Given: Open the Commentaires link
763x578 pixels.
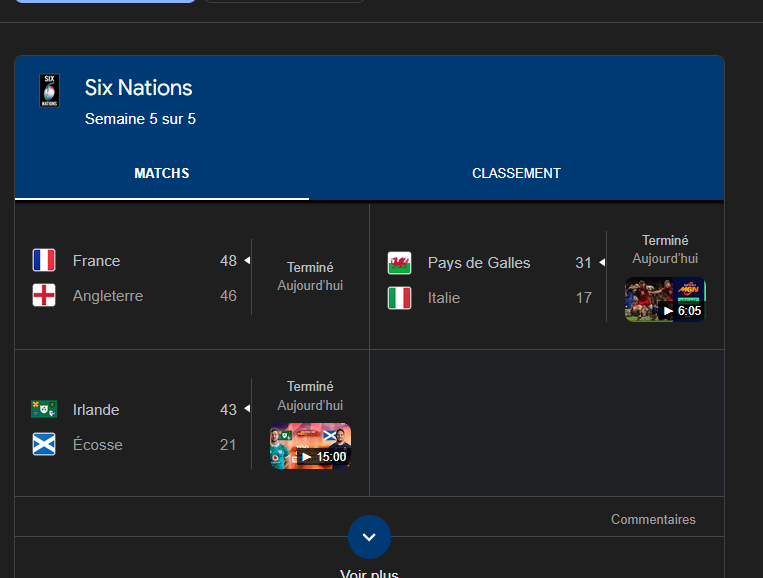Looking at the screenshot, I should (x=653, y=519).
